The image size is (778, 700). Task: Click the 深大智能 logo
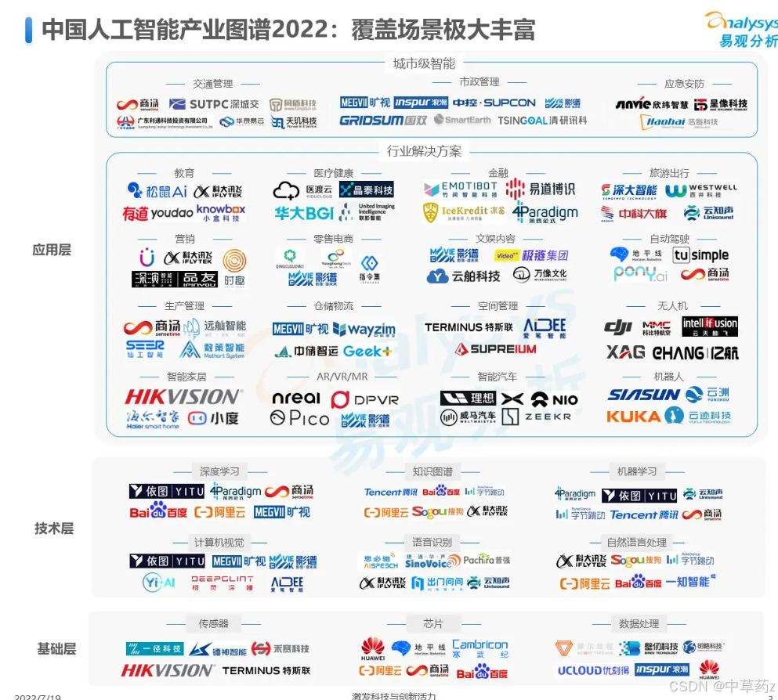pyautogui.click(x=628, y=191)
